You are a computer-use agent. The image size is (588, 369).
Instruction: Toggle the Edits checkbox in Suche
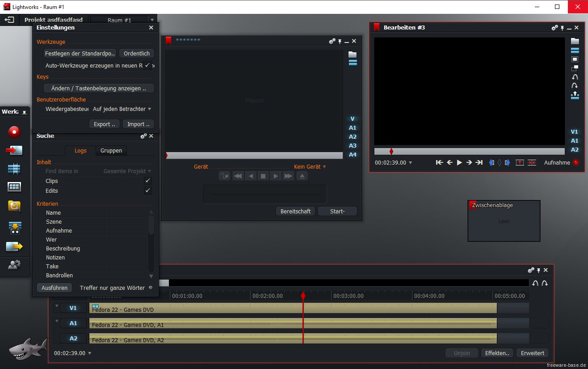(x=148, y=191)
